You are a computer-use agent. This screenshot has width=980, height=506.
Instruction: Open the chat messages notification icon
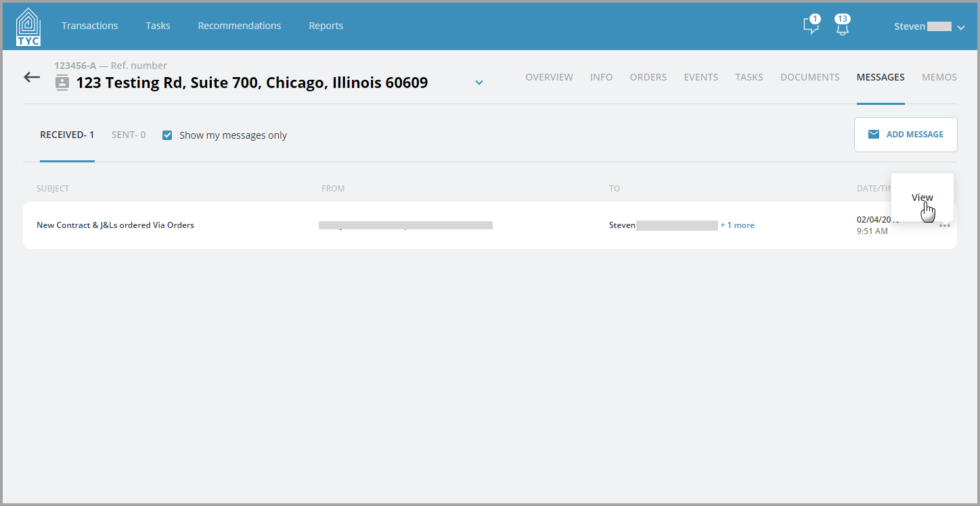(x=811, y=26)
